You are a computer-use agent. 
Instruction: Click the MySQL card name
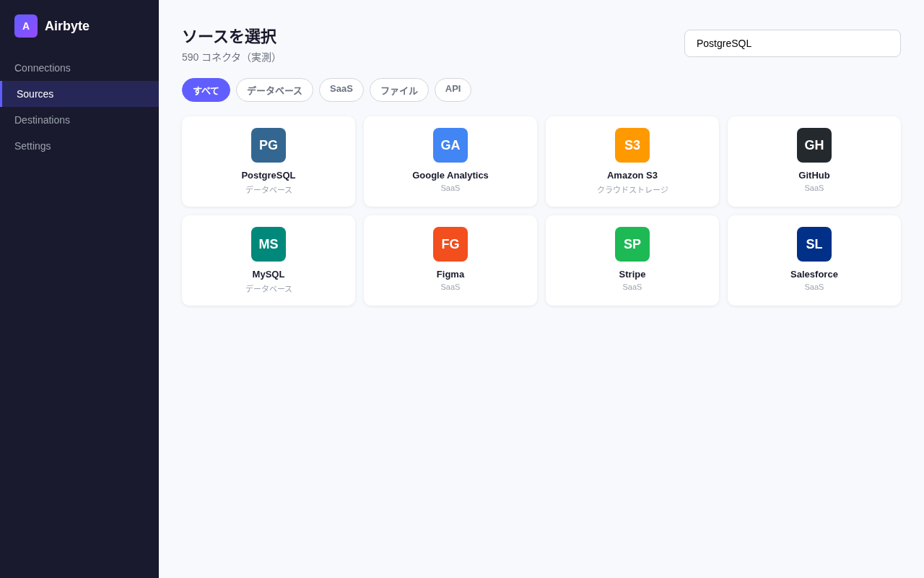pos(269,274)
